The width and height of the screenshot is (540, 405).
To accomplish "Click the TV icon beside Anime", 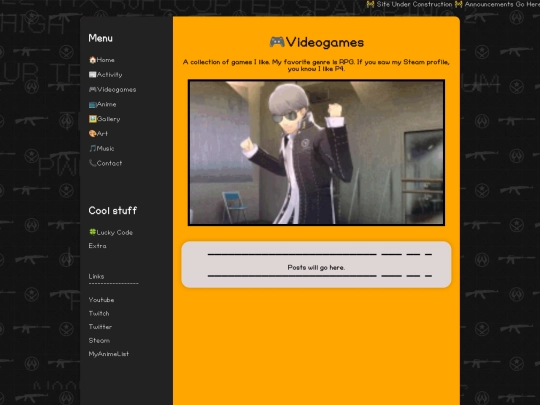I will tap(92, 104).
